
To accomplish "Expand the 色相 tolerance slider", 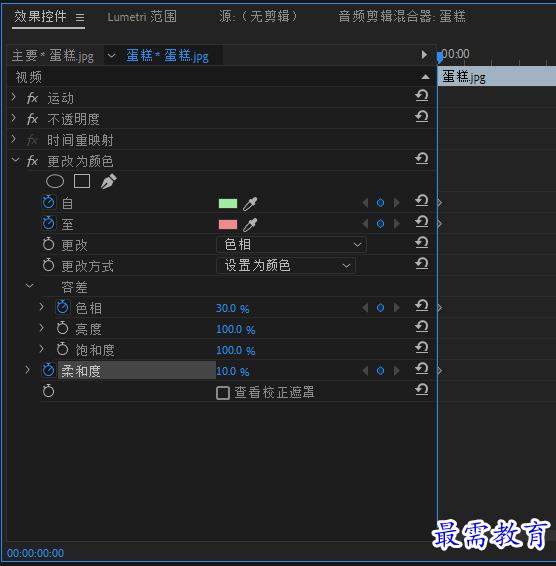I will pyautogui.click(x=42, y=307).
